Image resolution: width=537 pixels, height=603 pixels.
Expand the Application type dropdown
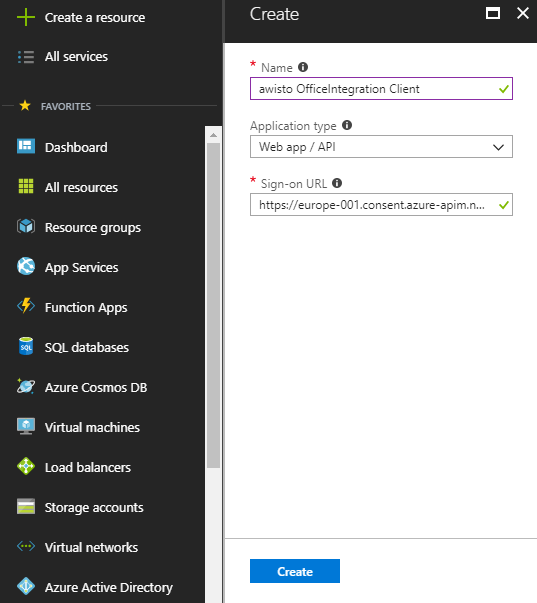(381, 147)
